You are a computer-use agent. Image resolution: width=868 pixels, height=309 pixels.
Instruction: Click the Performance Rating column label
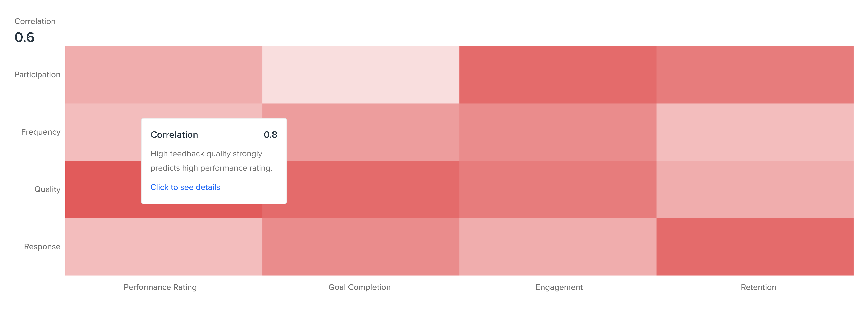coord(160,287)
